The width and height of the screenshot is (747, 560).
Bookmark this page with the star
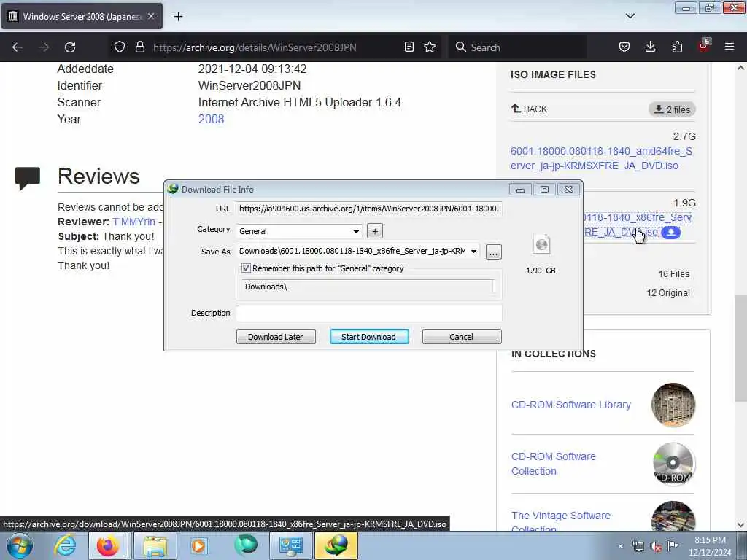430,47
